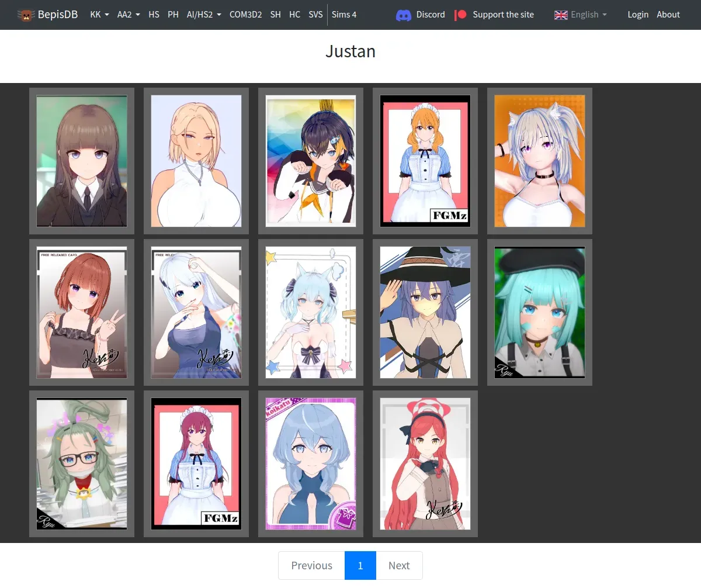This screenshot has height=588, width=701.
Task: Open the teal-haired beret character card
Action: 540,312
